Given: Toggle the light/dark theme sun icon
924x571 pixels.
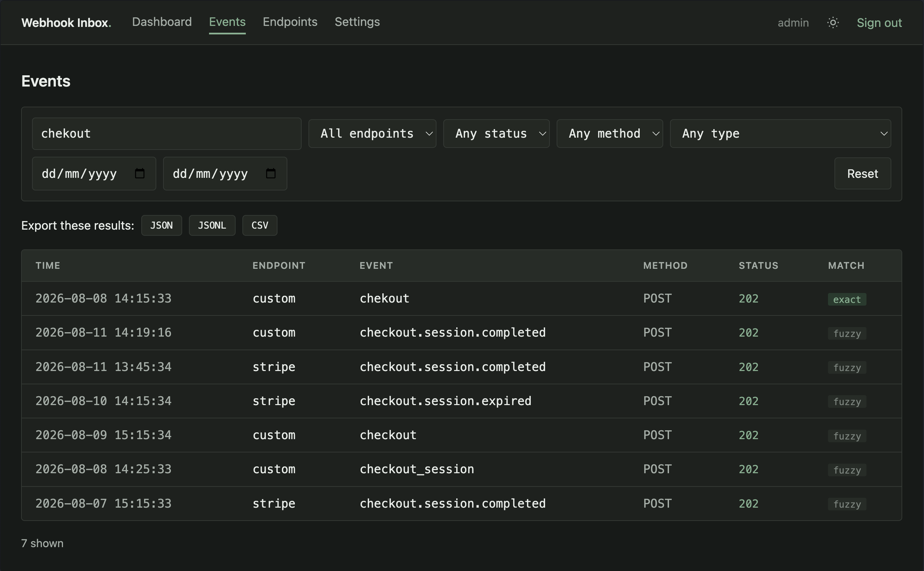Looking at the screenshot, I should point(833,23).
